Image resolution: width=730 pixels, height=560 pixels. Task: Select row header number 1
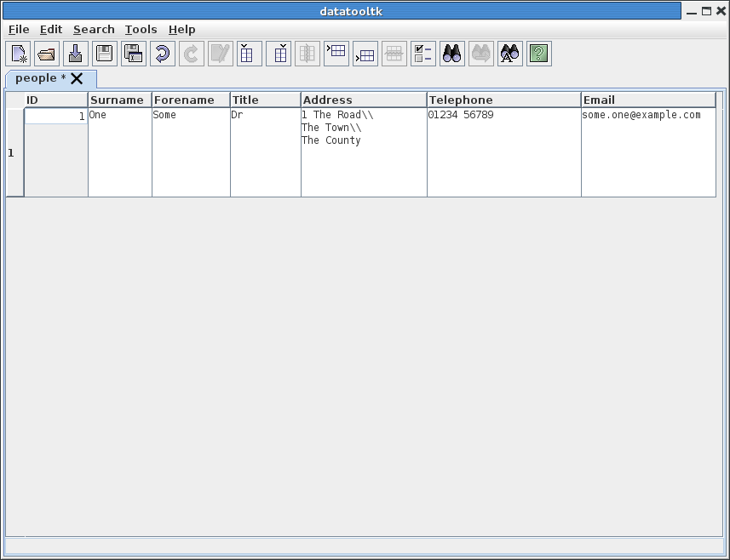(x=12, y=153)
